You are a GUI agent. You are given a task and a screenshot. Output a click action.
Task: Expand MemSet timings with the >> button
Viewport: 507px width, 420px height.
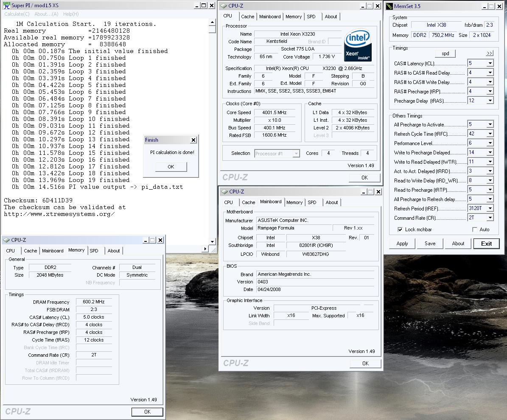click(x=490, y=53)
